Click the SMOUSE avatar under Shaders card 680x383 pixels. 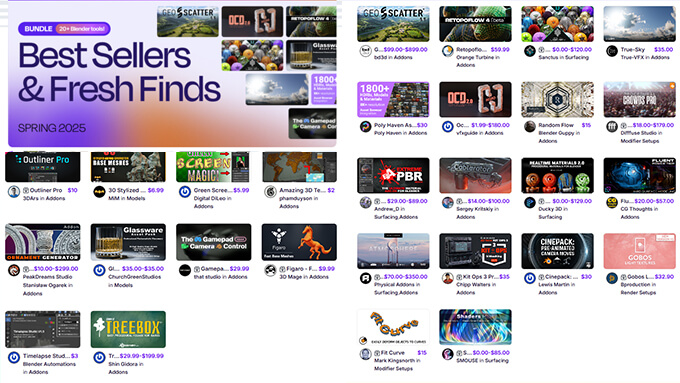pos(448,354)
